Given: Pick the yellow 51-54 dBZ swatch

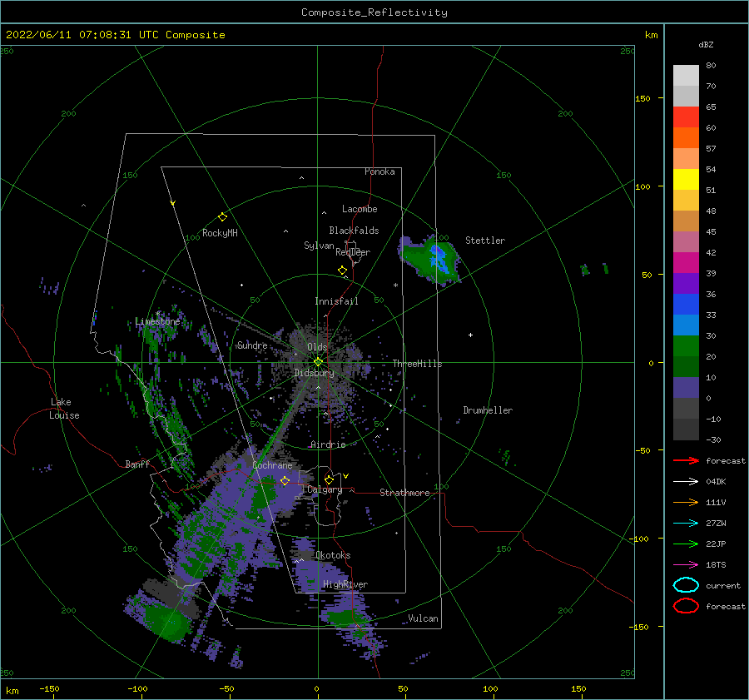Looking at the screenshot, I should point(686,180).
